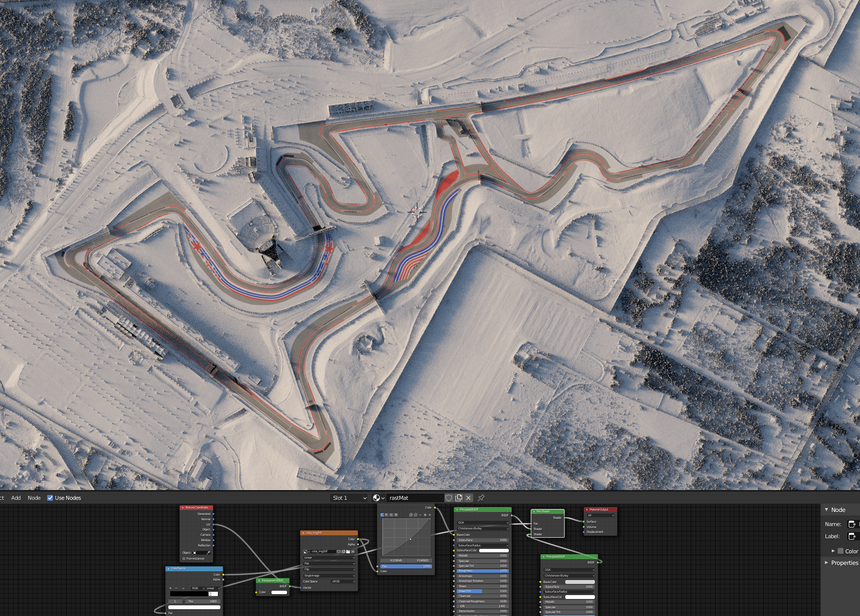860x616 pixels.
Task: Open the material browse sphere icon
Action: point(378,498)
